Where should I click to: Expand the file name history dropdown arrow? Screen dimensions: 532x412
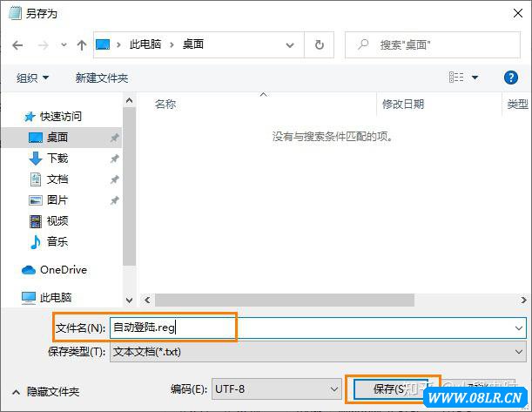[519, 328]
